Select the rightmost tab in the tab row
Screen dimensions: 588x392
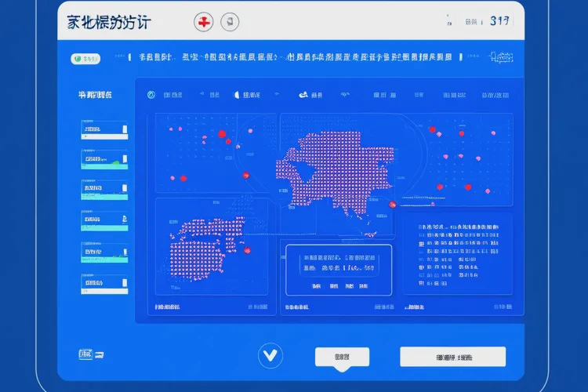tap(494, 96)
